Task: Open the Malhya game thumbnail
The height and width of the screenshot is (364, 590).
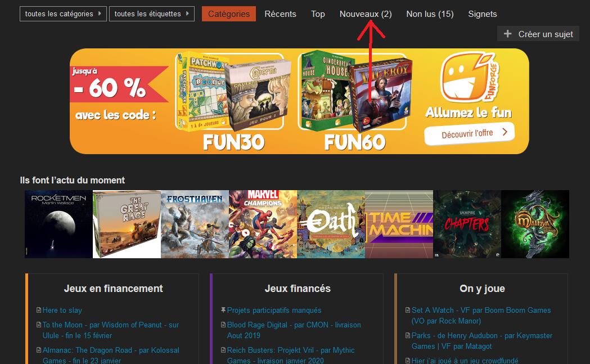Action: [535, 224]
